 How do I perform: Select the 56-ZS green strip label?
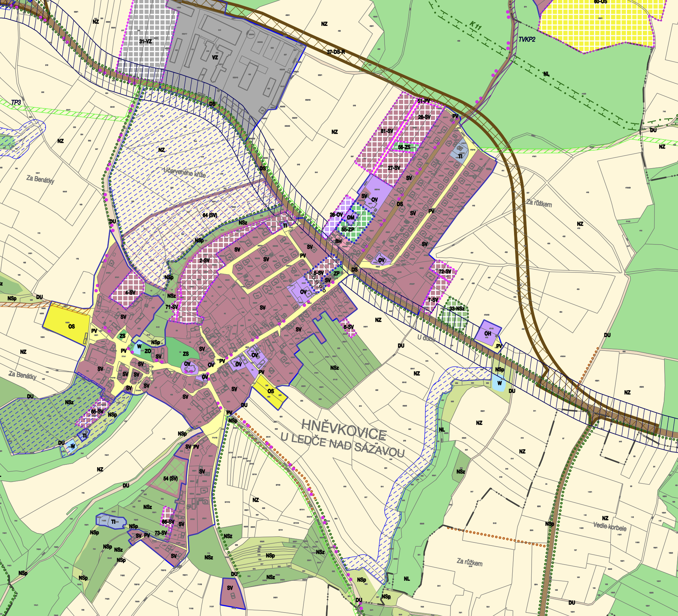pyautogui.click(x=404, y=147)
